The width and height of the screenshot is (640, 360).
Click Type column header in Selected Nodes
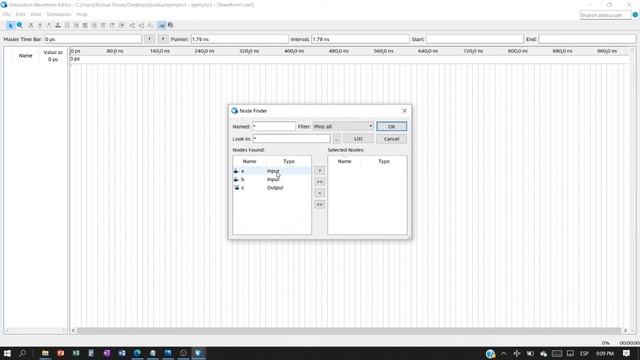(x=384, y=161)
